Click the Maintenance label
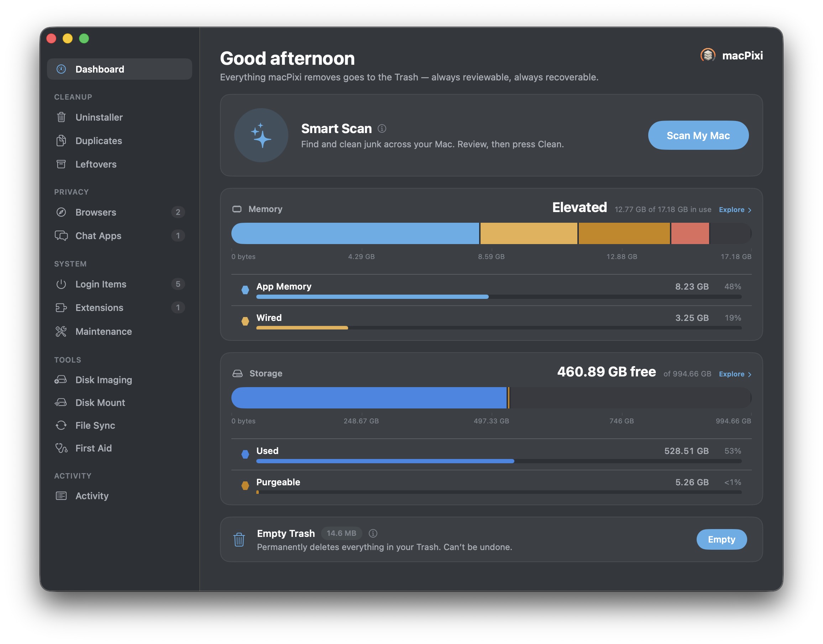This screenshot has height=644, width=823. 104,331
